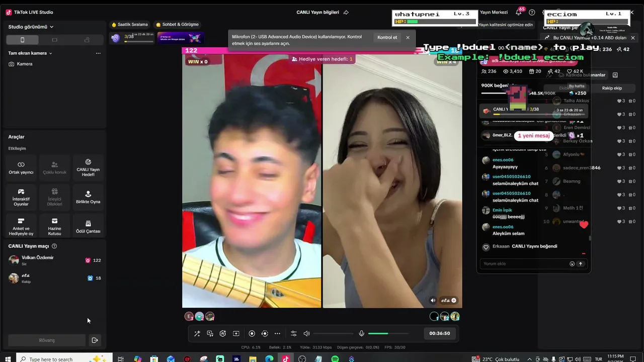Click the Kontrol et button

pos(387,38)
